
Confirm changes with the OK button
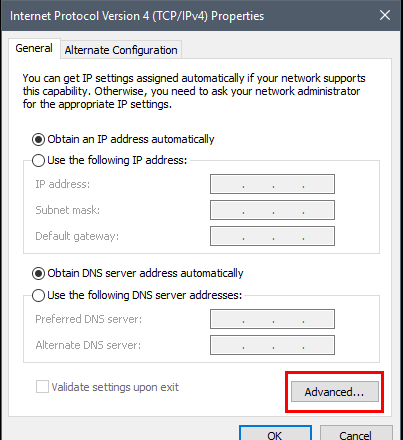pyautogui.click(x=275, y=433)
